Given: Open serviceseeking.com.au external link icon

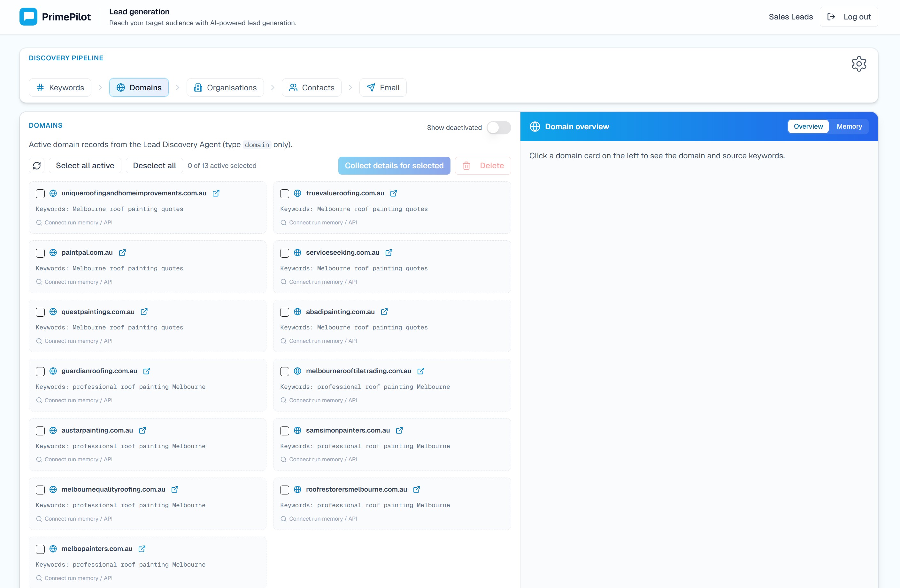Looking at the screenshot, I should click(x=389, y=253).
